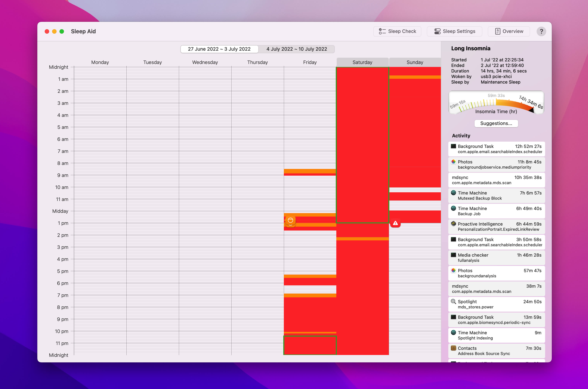This screenshot has width=588, height=389.
Task: Click the Spotlight magnifier icon
Action: click(453, 301)
